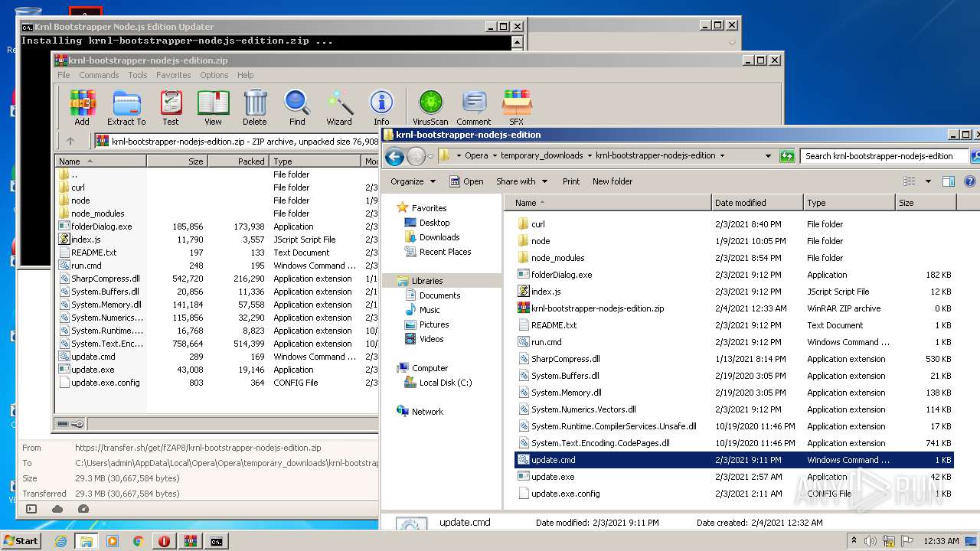Open the Tools menu in WinRAR
The width and height of the screenshot is (980, 551).
click(138, 75)
